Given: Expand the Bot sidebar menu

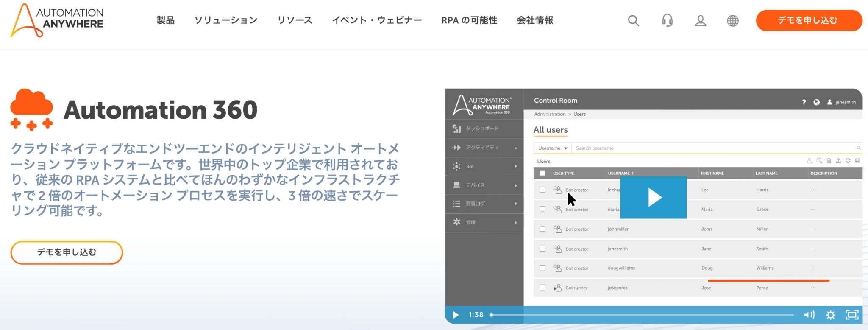Looking at the screenshot, I should [x=484, y=166].
